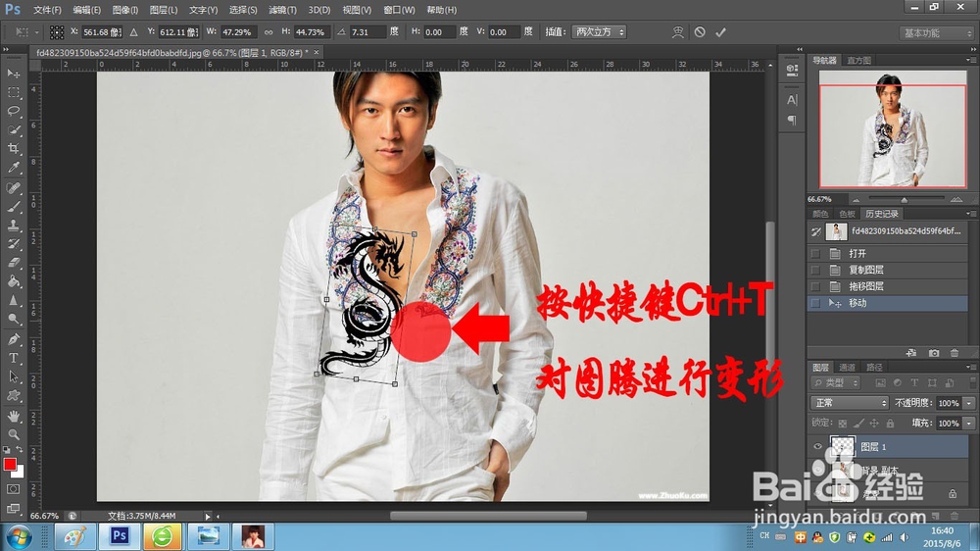Open the 基本功能 workspace dropdown
The width and height of the screenshot is (980, 551).
[936, 32]
